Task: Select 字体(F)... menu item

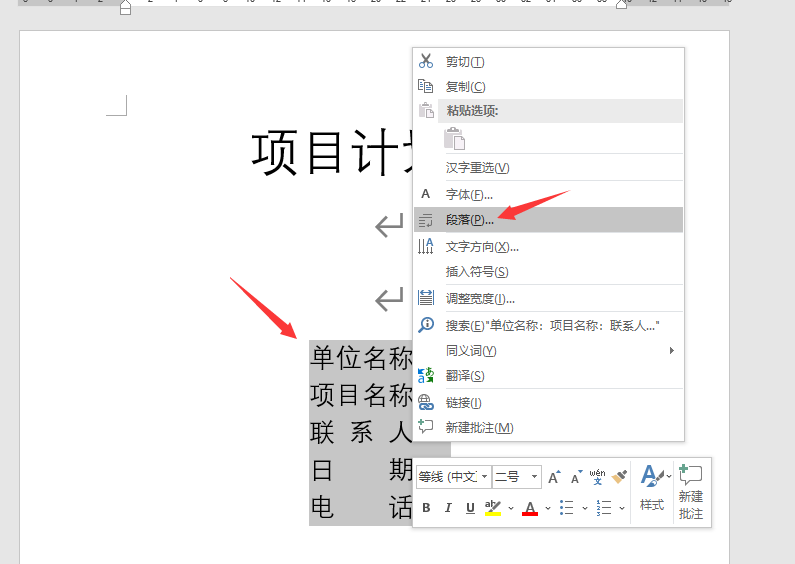Action: coord(549,194)
